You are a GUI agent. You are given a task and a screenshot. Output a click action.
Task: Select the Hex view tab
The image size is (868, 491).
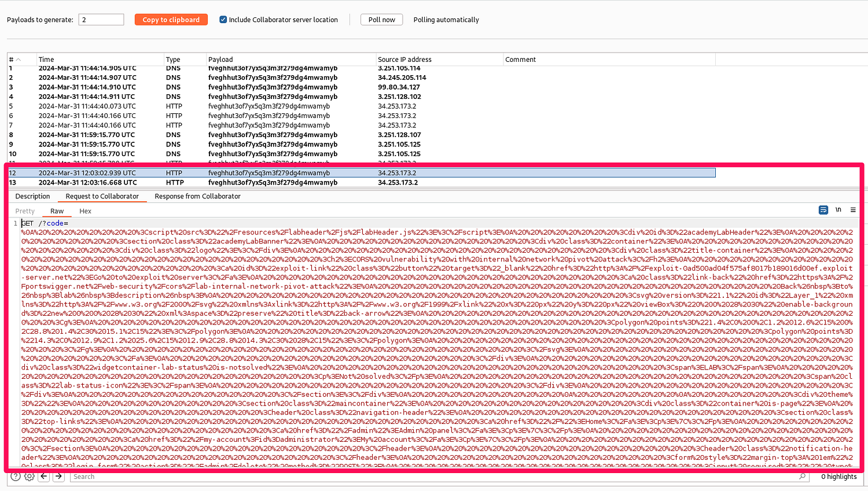(x=85, y=211)
